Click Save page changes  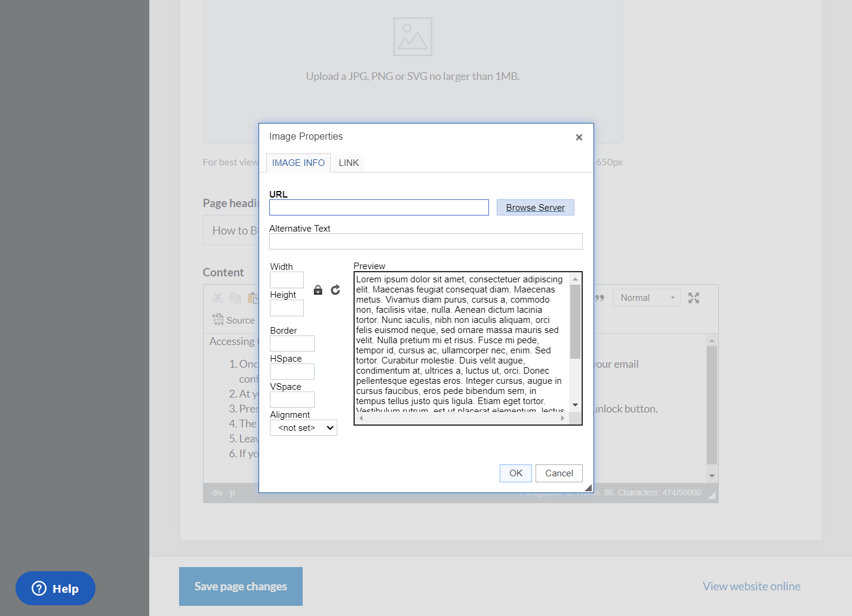coord(241,587)
